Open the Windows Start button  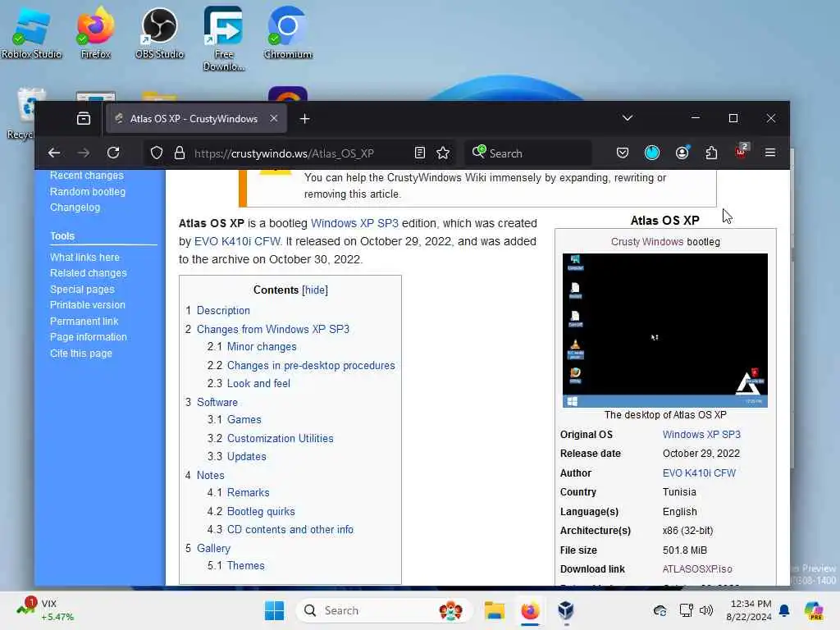[x=274, y=610]
